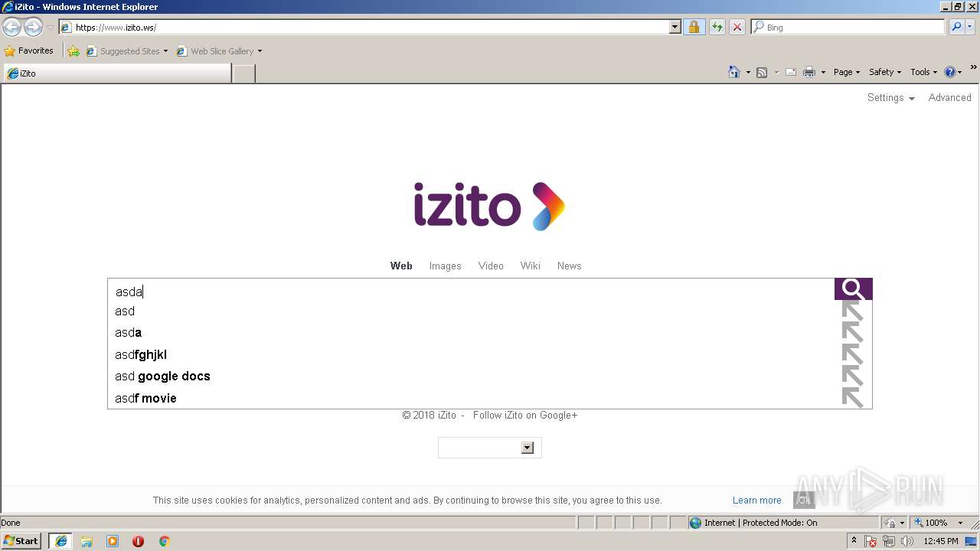Switch to the Wiki search tab
This screenshot has height=551, width=980.
pos(531,266)
